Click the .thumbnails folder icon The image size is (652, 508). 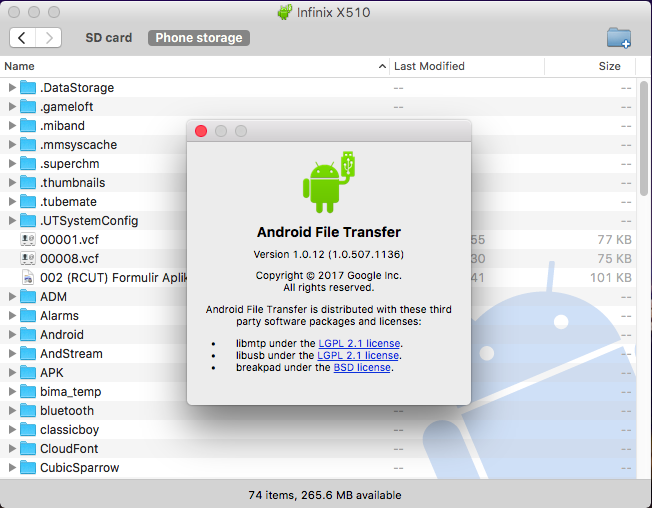point(28,182)
